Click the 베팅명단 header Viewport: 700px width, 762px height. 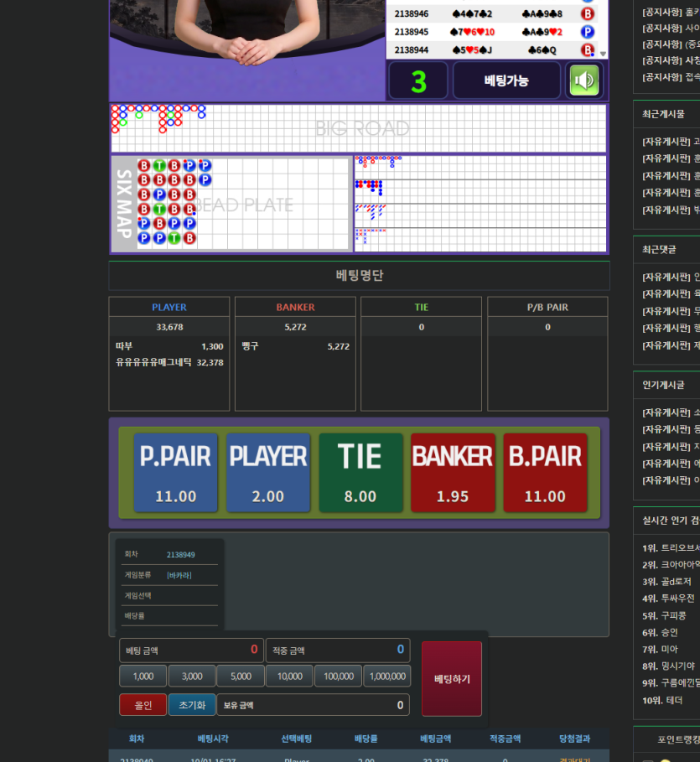point(360,275)
